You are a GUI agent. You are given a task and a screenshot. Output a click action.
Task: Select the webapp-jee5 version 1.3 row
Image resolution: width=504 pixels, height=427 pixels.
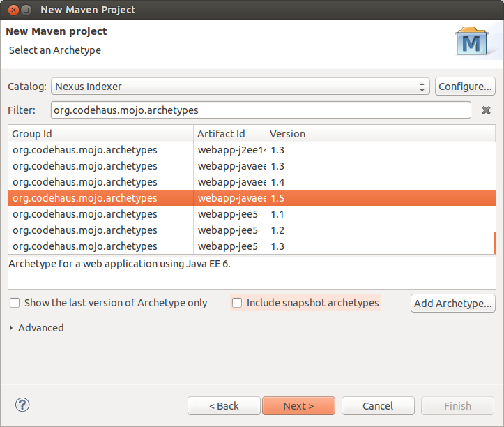[252, 246]
